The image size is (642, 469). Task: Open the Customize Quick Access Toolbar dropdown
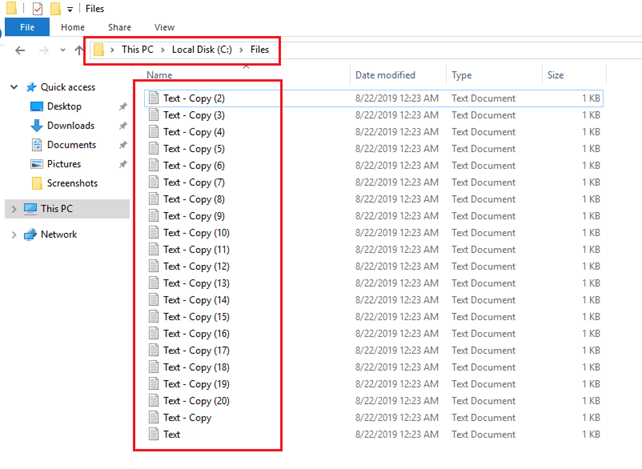click(70, 9)
